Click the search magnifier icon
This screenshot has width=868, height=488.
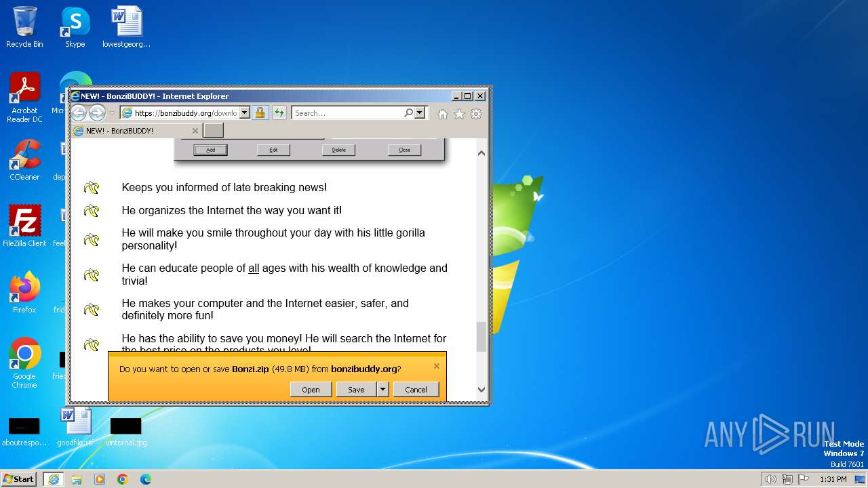click(408, 113)
